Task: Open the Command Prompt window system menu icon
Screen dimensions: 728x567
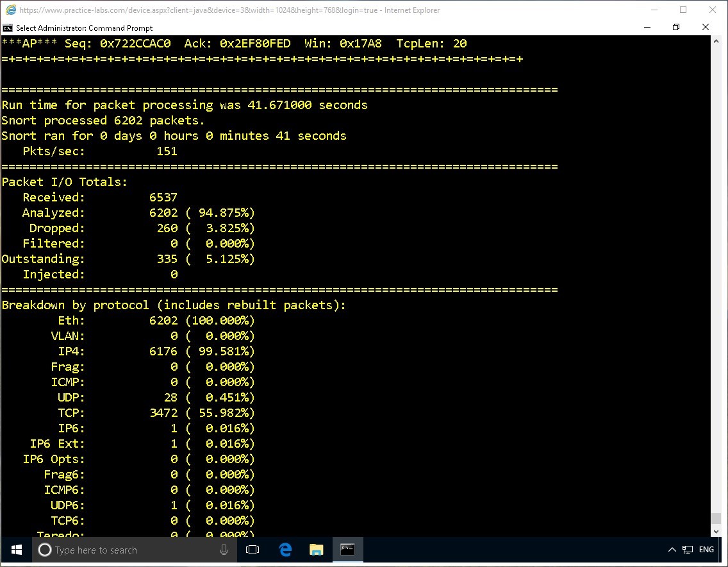Action: [8, 28]
